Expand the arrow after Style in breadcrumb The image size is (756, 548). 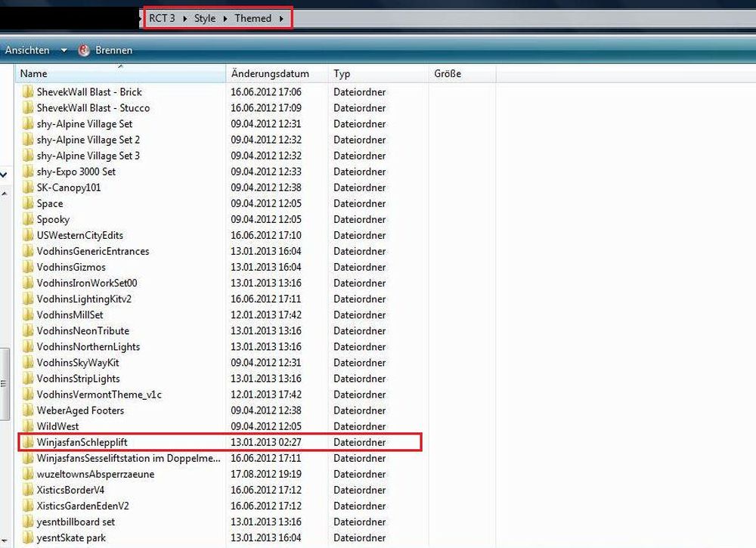(x=225, y=18)
